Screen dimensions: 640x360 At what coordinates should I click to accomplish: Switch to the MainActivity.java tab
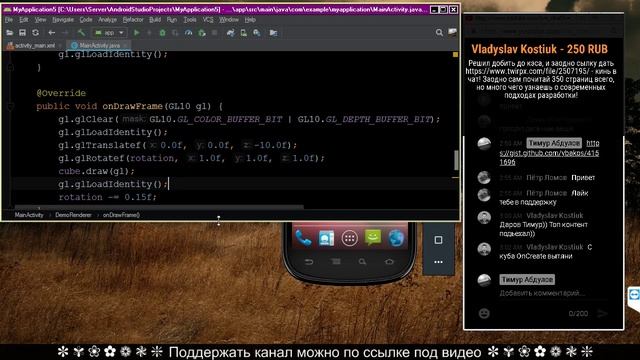99,45
